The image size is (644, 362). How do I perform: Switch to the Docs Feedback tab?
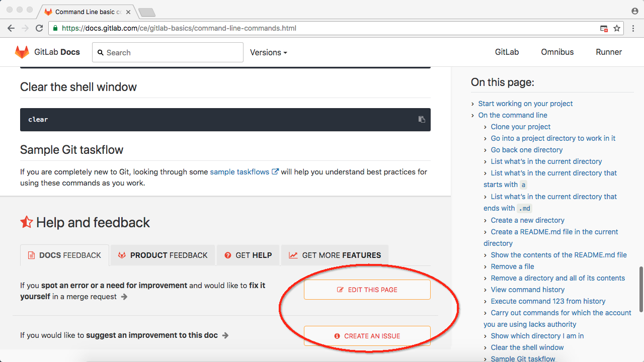pos(64,255)
